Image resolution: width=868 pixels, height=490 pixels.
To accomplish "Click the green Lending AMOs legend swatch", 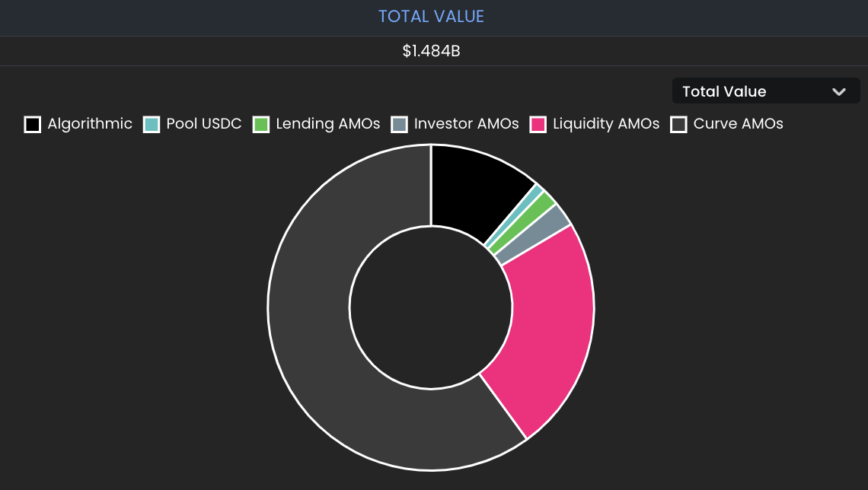I will coord(260,125).
